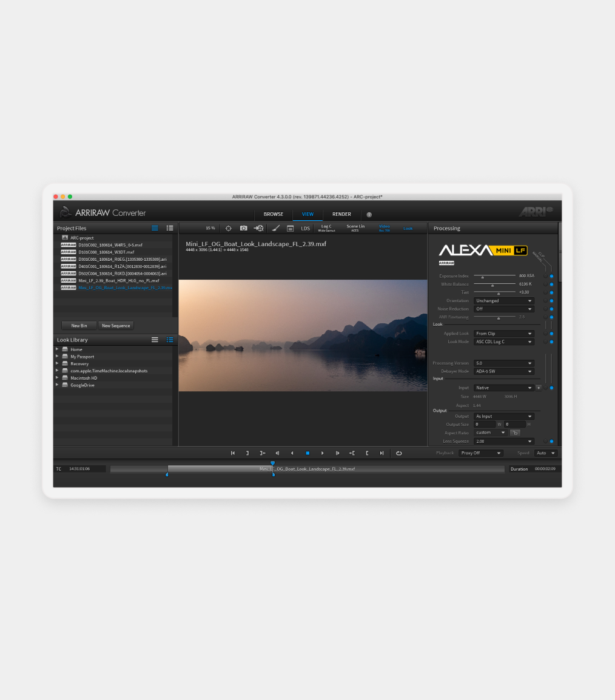Open the Processing Version dropdown
The height and width of the screenshot is (700, 615).
[504, 363]
